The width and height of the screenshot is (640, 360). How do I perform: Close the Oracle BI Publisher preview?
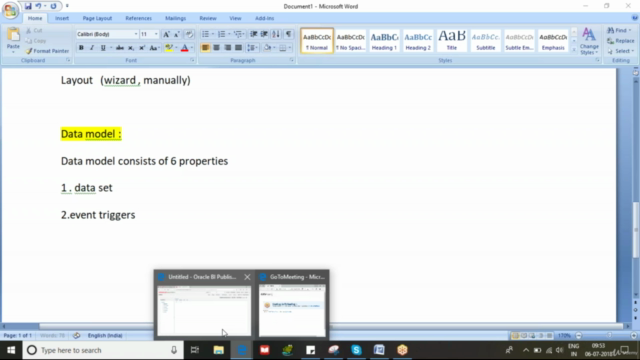click(x=247, y=277)
